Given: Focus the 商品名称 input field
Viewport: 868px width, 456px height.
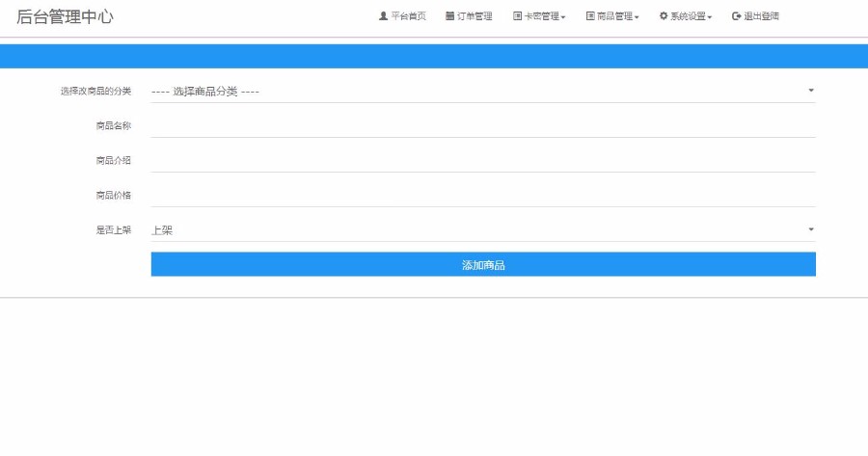Looking at the screenshot, I should point(483,126).
